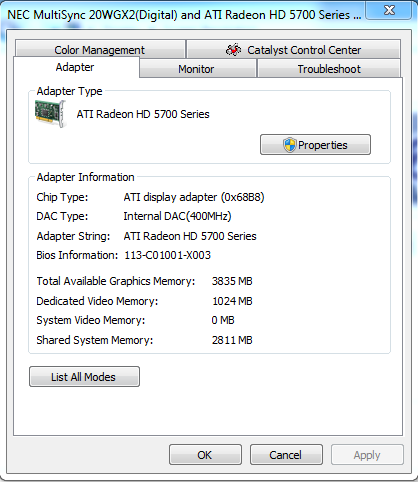This screenshot has width=418, height=482.
Task: Click the Dedicated Video Memory 1024 MB value
Action: (232, 301)
